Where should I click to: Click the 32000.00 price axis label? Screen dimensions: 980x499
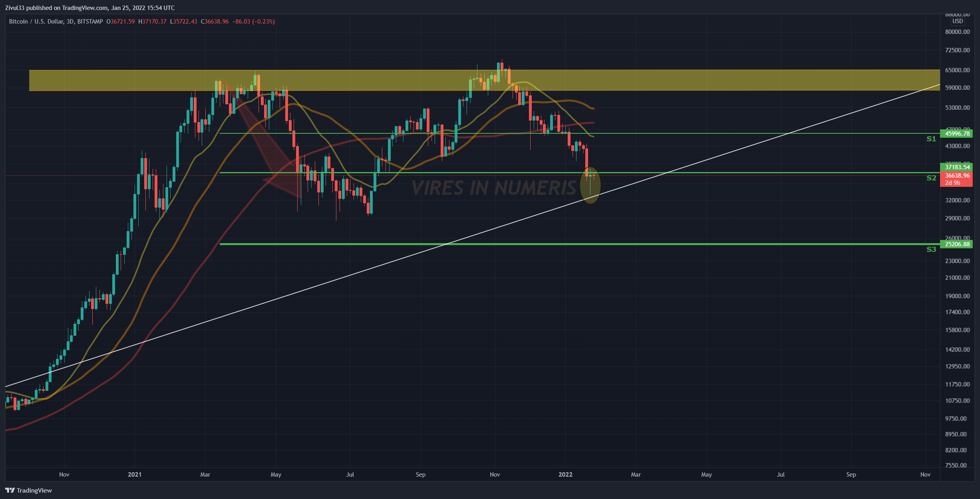pos(957,200)
